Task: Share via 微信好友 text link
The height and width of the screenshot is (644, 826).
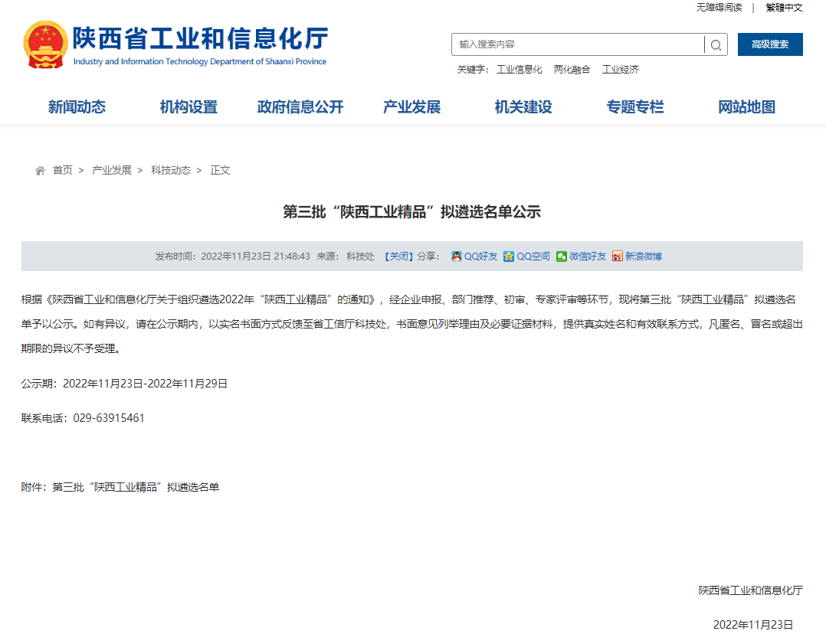Action: coord(588,257)
